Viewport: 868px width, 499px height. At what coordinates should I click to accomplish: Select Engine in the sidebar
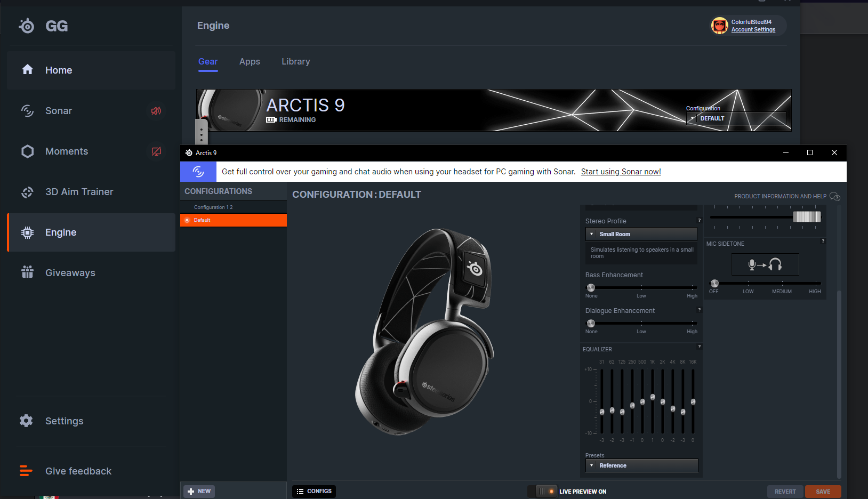91,232
